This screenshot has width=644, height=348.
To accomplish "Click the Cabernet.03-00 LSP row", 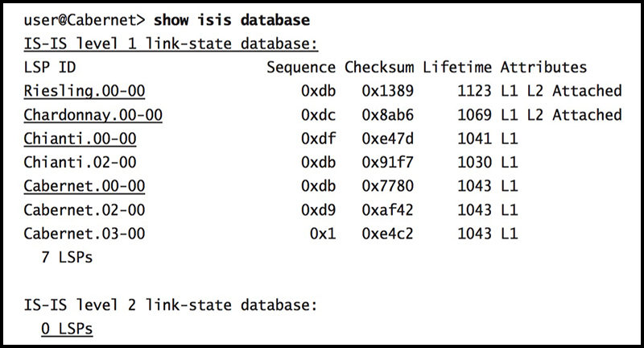I will [271, 234].
